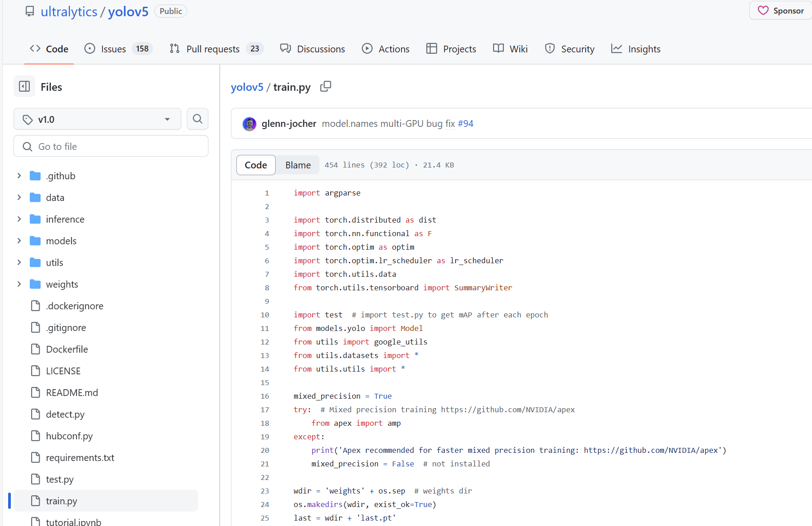Viewport: 812px width, 526px height.
Task: Click yolov5 breadcrumb link
Action: click(x=247, y=87)
